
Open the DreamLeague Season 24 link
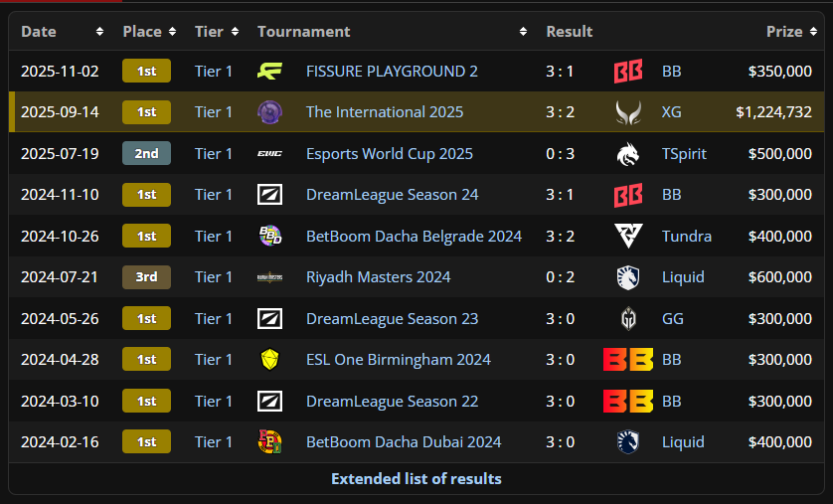point(392,195)
